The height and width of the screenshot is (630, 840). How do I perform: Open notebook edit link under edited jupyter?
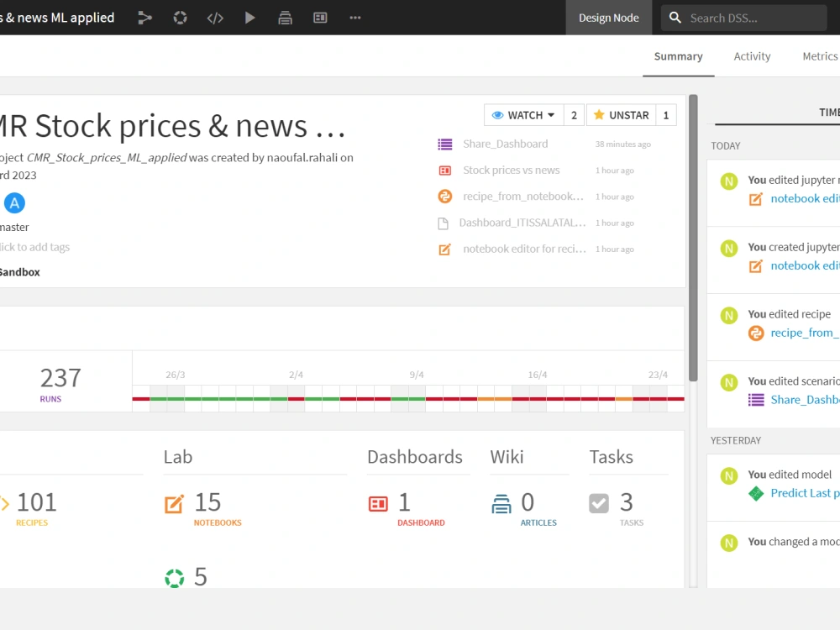[805, 199]
